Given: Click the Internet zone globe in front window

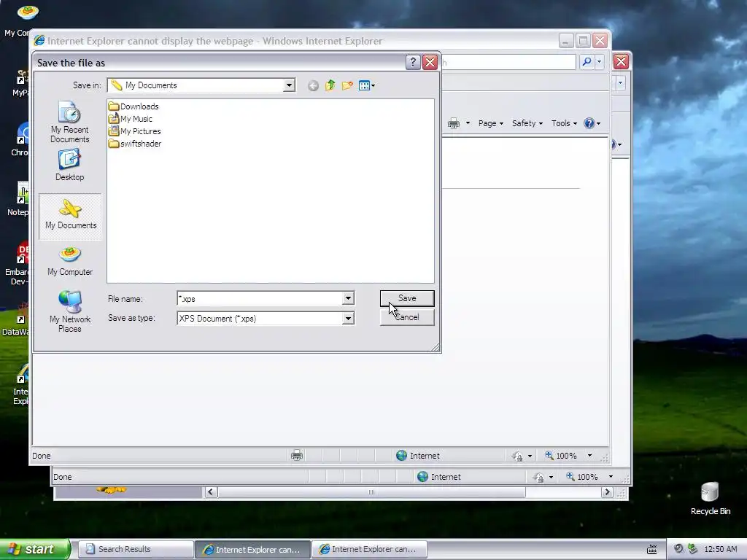Looking at the screenshot, I should click(x=402, y=456).
